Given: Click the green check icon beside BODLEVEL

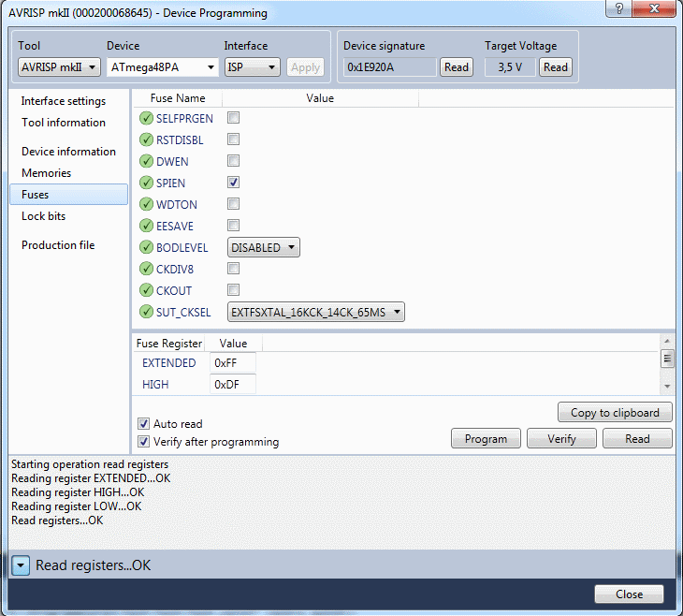Looking at the screenshot, I should coord(146,247).
